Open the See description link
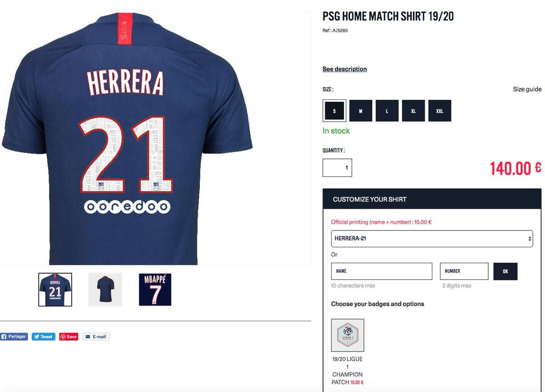 (x=345, y=69)
